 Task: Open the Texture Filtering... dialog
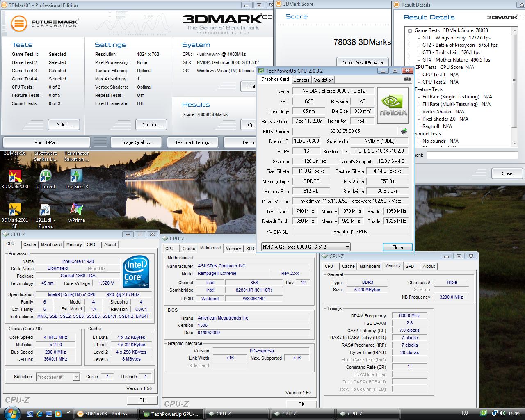[194, 142]
